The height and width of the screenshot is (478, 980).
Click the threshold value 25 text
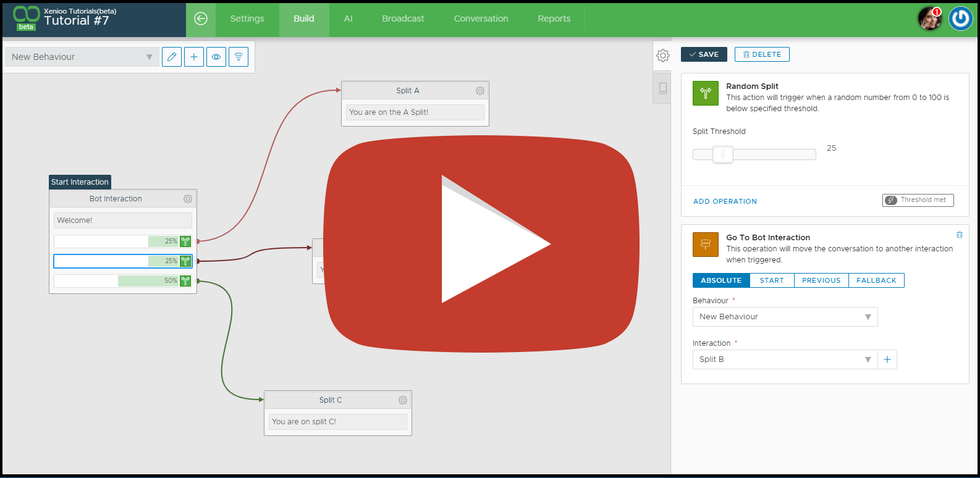832,148
